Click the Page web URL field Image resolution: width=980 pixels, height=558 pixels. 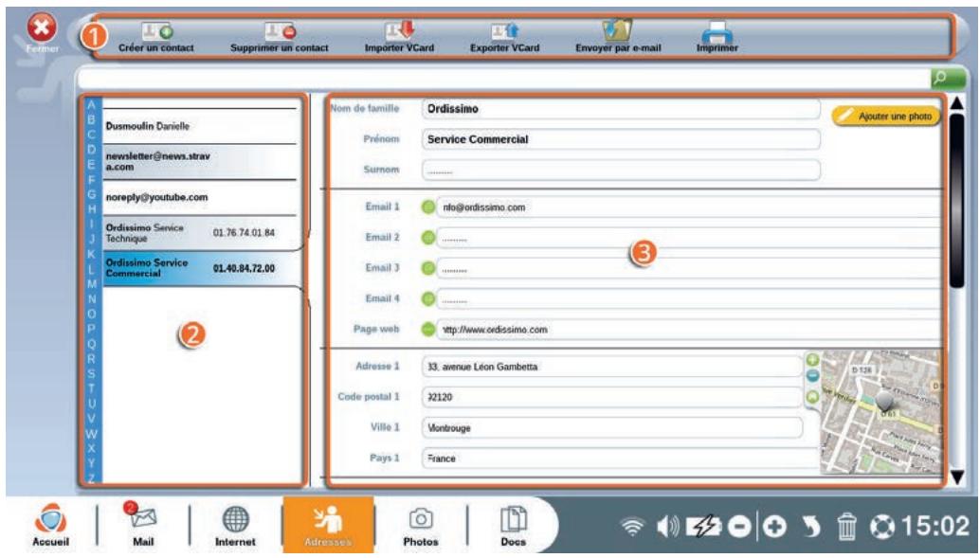point(688,330)
